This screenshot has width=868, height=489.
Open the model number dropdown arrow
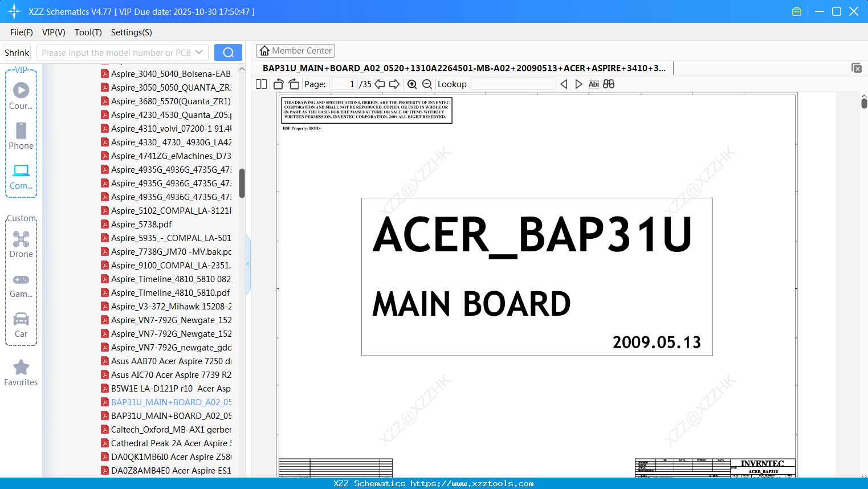tap(199, 52)
